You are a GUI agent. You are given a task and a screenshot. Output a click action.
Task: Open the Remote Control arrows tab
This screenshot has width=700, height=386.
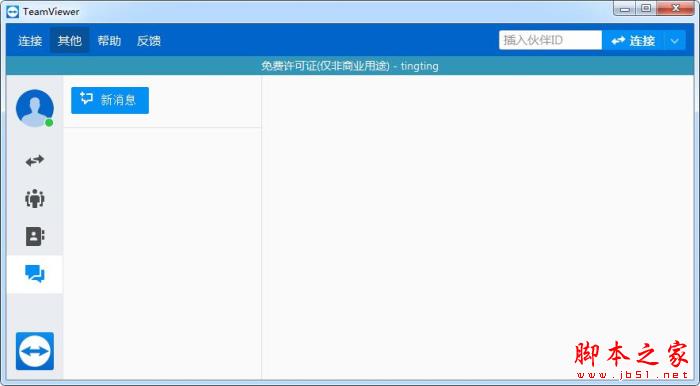pyautogui.click(x=34, y=160)
